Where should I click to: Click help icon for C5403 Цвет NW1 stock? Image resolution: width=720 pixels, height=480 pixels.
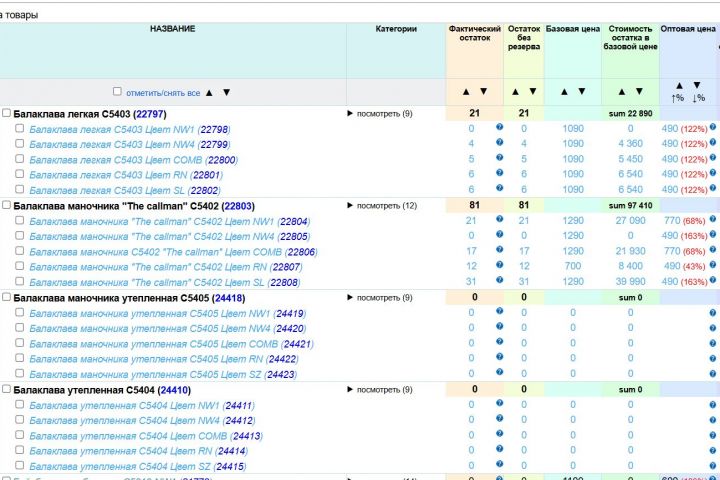(499, 128)
